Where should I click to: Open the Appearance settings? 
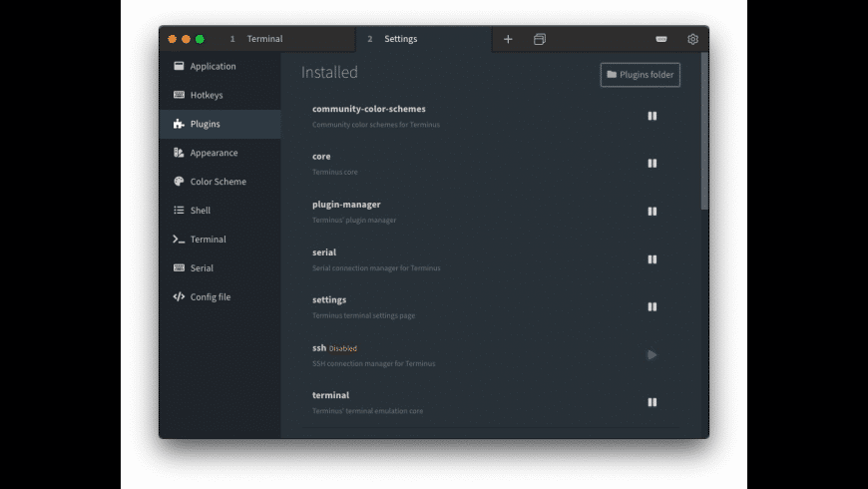[219, 153]
